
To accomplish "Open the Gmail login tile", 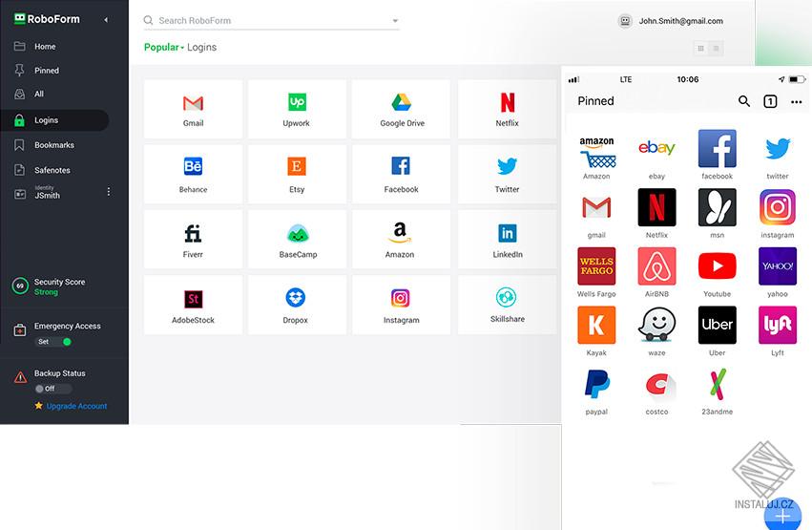I will (193, 109).
